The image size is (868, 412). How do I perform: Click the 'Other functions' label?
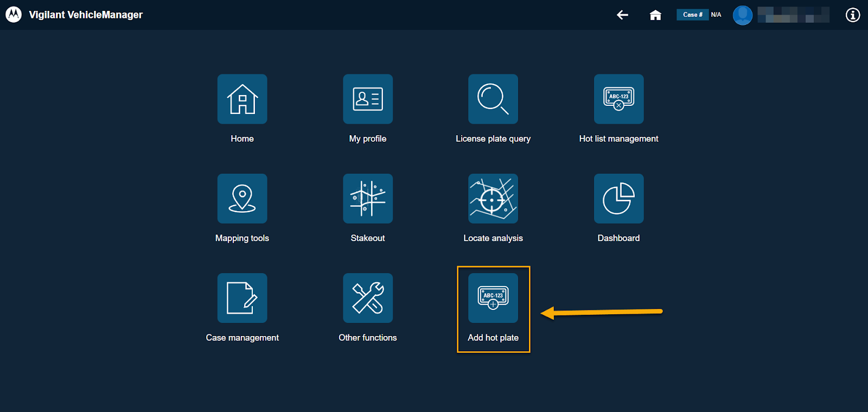[x=368, y=338]
